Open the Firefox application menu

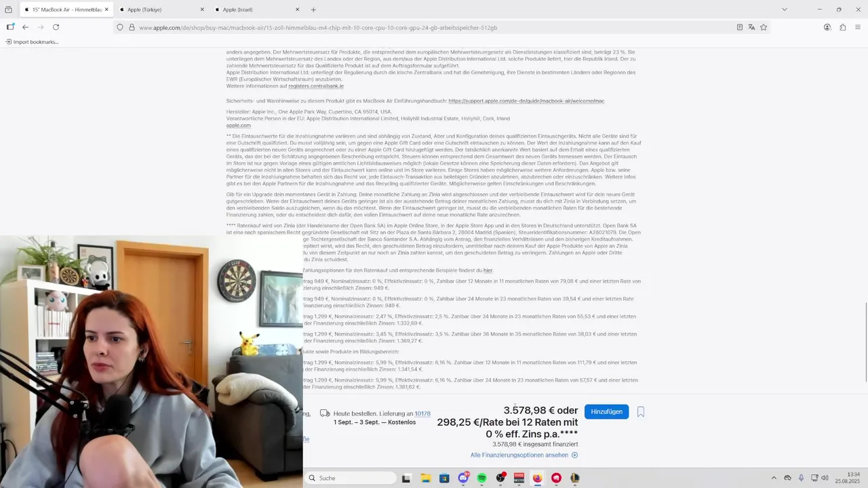click(858, 27)
